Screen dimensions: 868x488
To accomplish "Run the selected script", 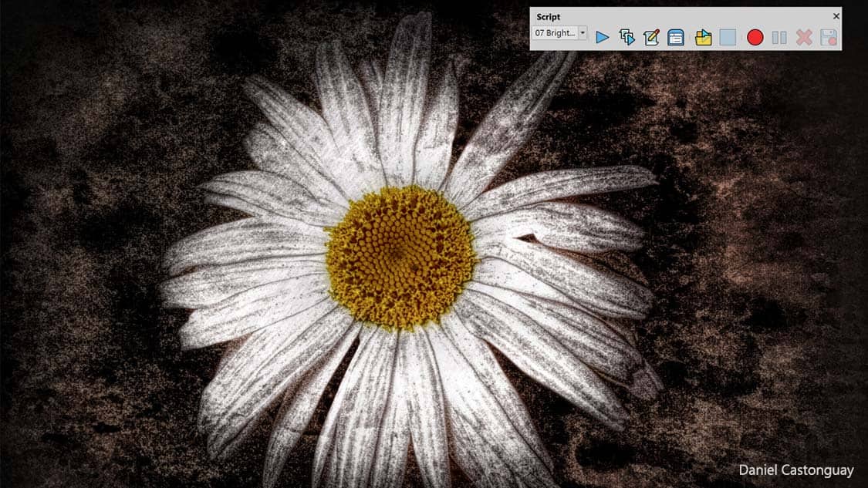I will [603, 37].
